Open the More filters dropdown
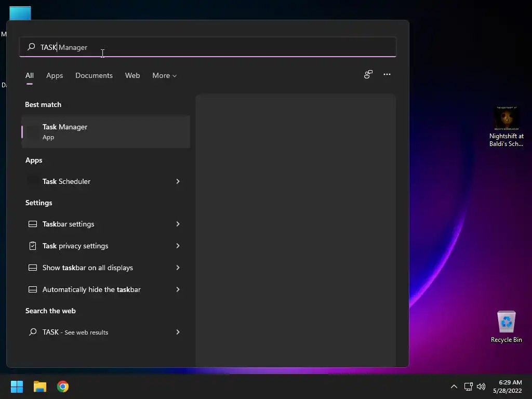532x399 pixels. 165,76
